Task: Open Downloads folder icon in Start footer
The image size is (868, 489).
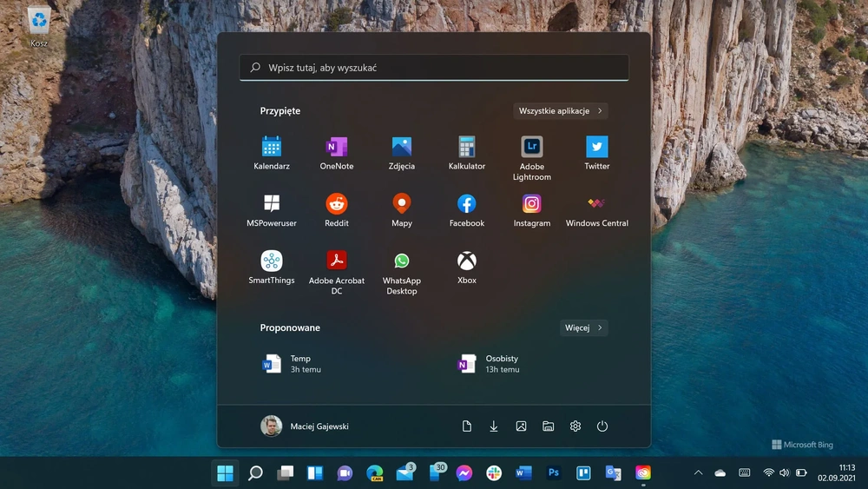Action: (494, 426)
